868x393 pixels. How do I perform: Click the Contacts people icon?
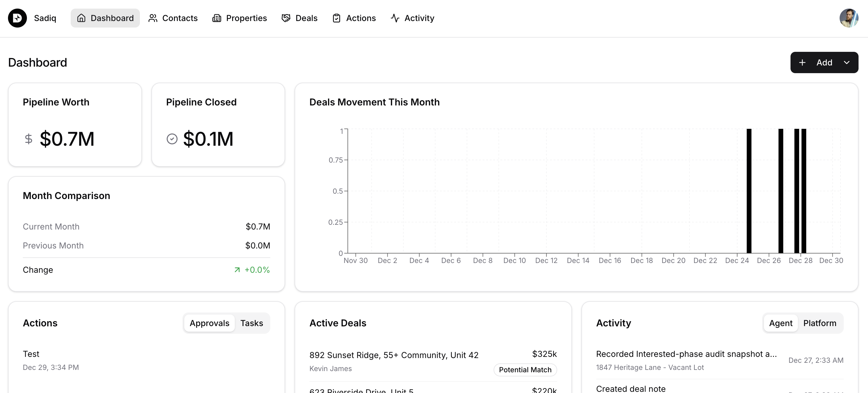coord(153,18)
